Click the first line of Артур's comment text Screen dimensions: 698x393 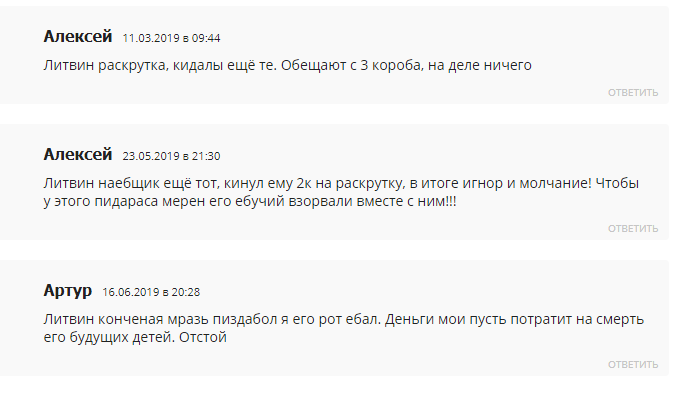click(x=344, y=320)
